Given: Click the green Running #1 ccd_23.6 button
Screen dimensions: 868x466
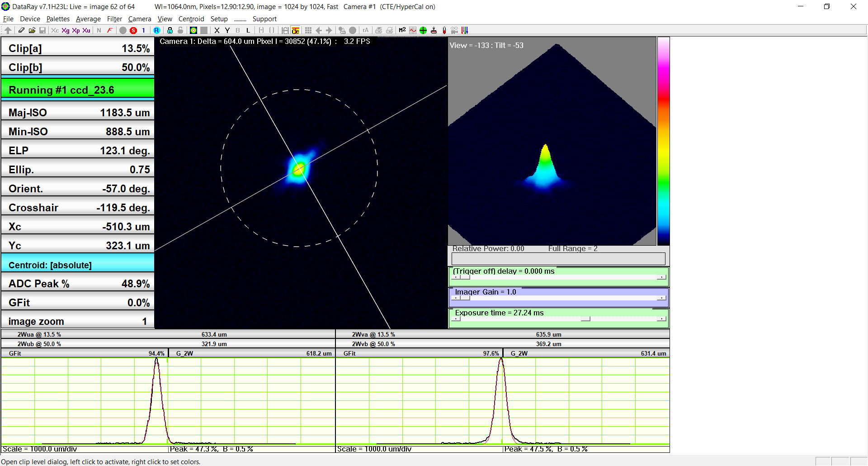Looking at the screenshot, I should click(78, 88).
